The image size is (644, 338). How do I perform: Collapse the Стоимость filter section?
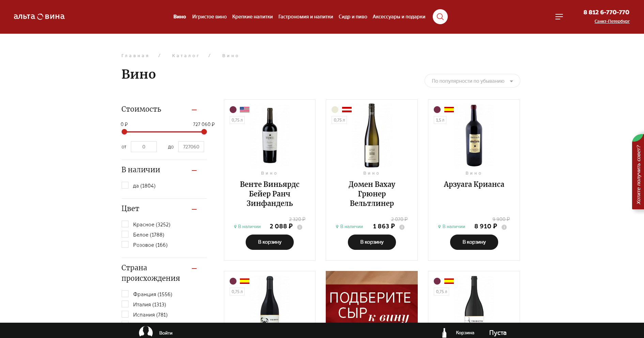194,110
